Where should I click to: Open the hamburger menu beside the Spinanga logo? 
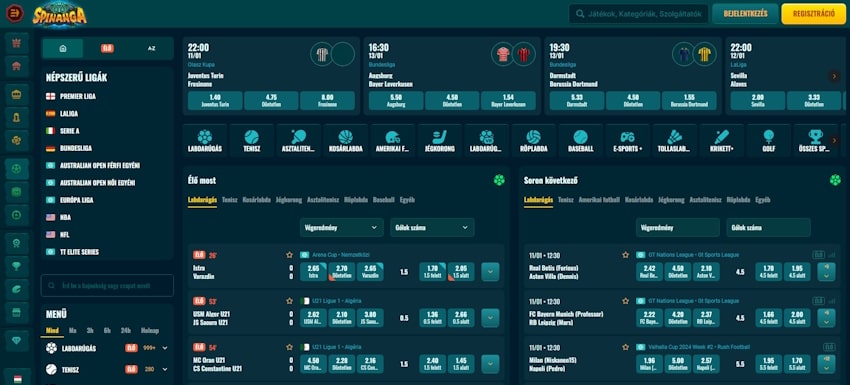pyautogui.click(x=15, y=14)
